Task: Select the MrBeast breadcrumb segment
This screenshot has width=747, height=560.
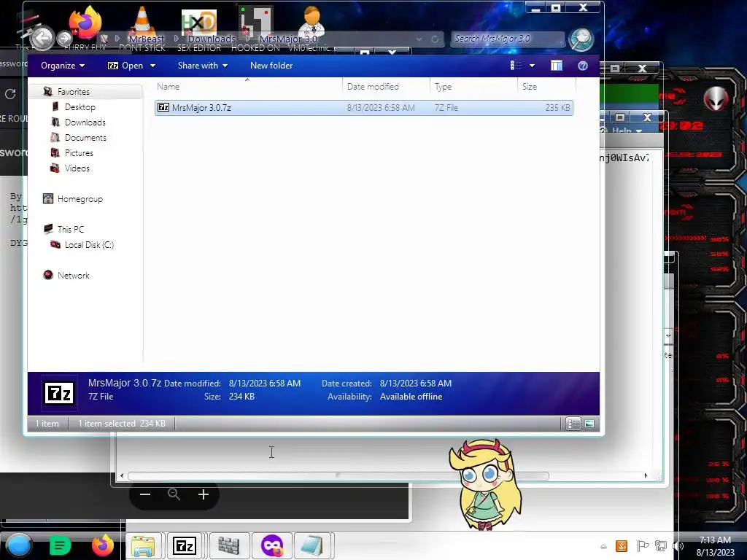Action: click(146, 39)
